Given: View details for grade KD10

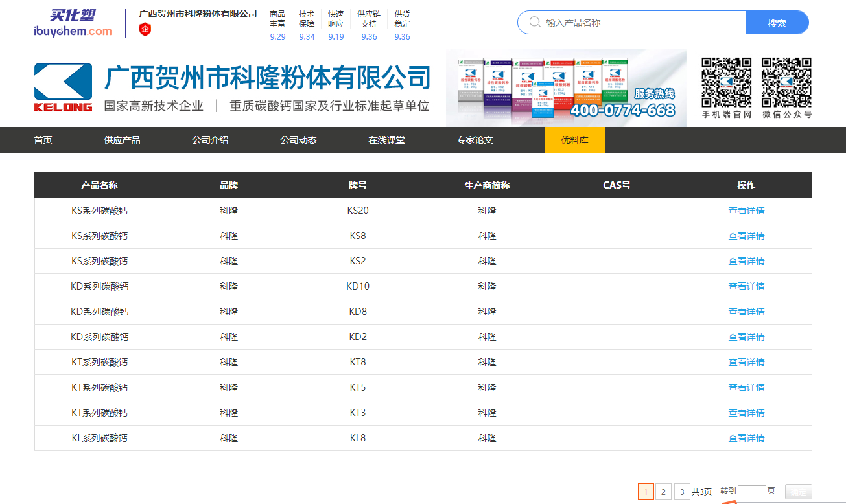Looking at the screenshot, I should [x=746, y=286].
